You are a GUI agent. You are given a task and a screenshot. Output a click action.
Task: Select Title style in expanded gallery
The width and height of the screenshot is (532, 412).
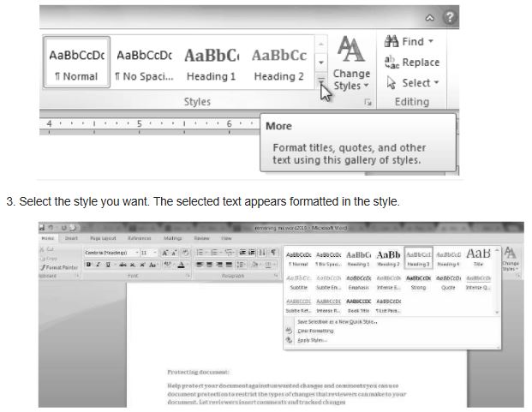point(478,259)
